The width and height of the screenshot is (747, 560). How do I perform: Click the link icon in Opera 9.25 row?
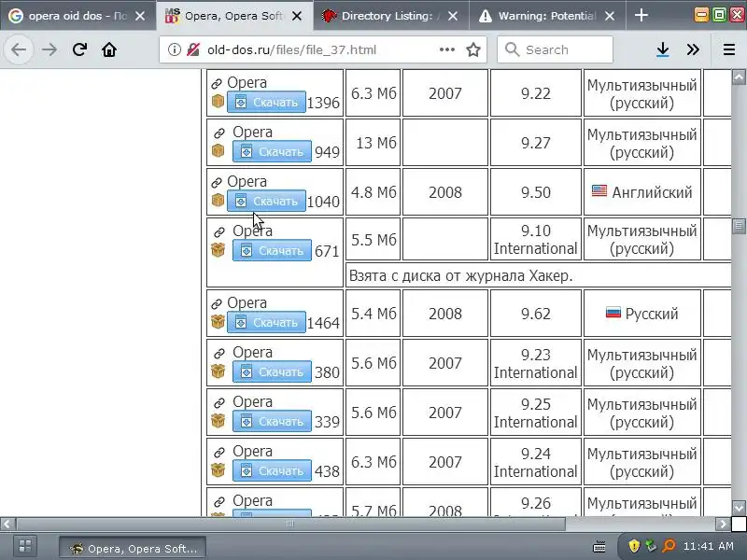(219, 403)
